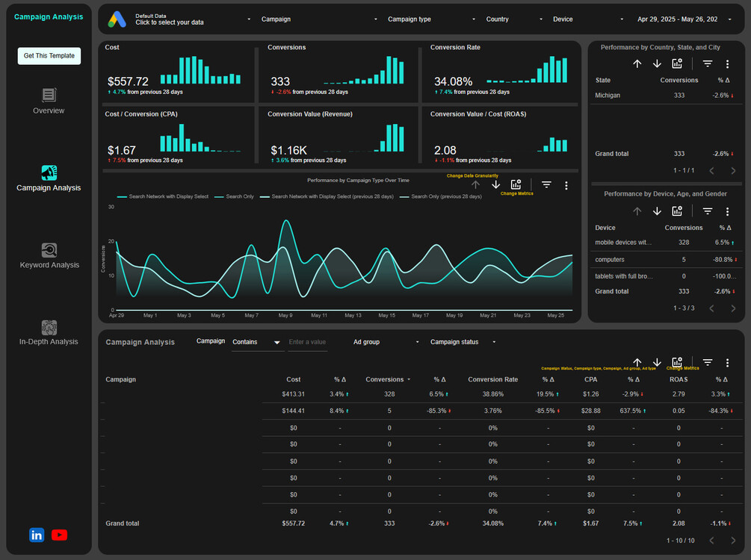
Task: Go to In-Depth Analysis page
Action: (x=49, y=342)
